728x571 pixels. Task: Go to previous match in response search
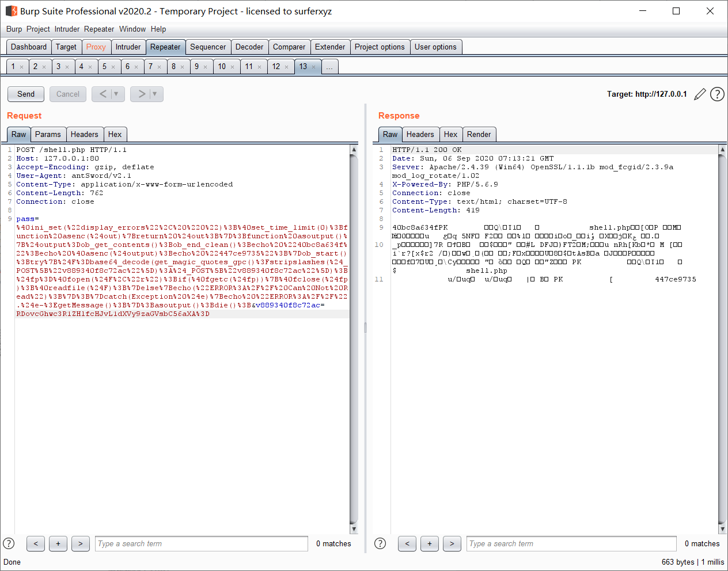(x=407, y=543)
